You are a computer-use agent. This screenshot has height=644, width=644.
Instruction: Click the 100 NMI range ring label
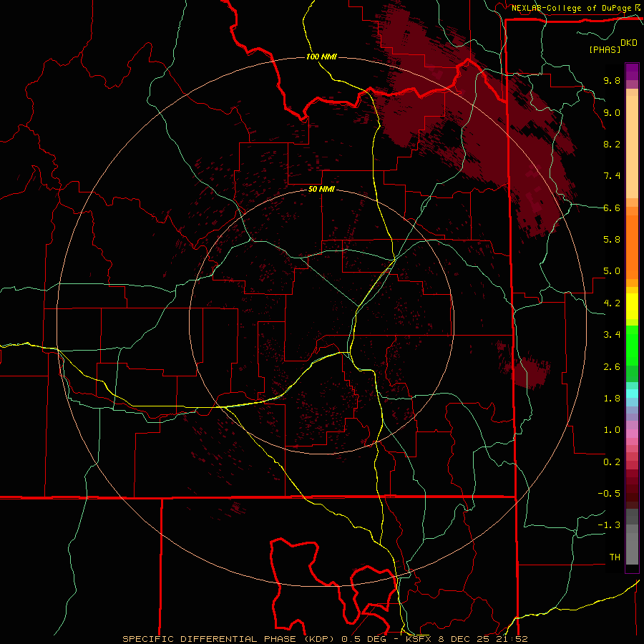321,57
